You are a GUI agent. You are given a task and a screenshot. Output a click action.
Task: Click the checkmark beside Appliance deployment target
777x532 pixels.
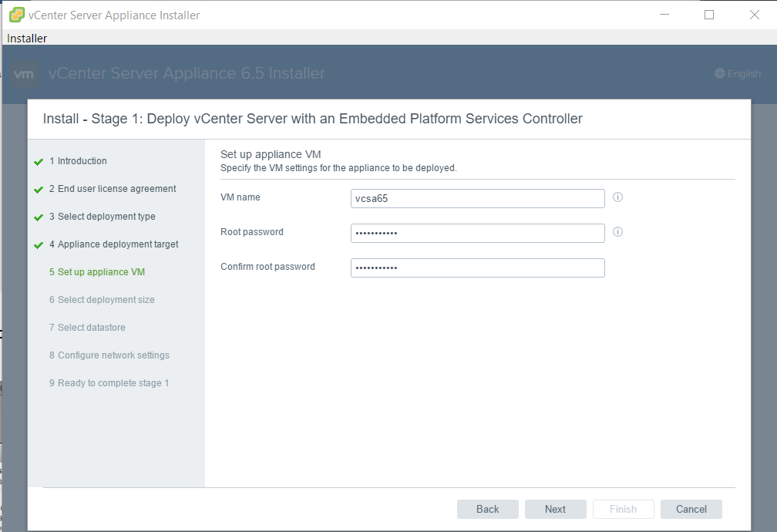point(39,245)
